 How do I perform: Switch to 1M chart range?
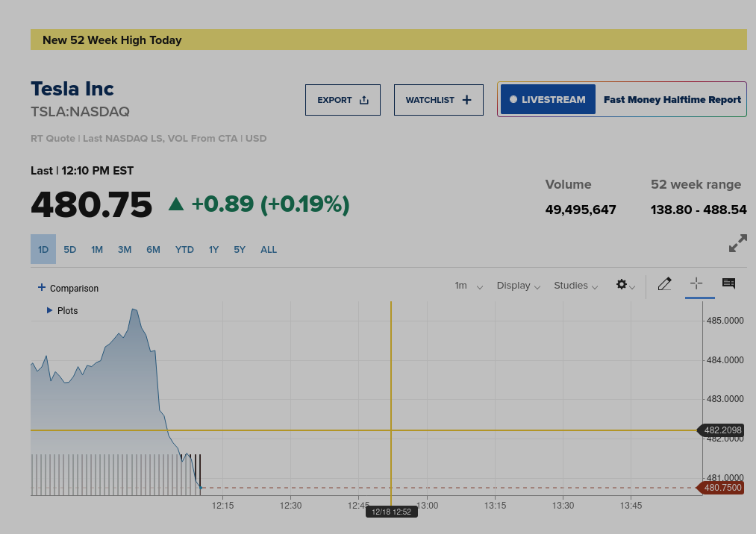[97, 249]
